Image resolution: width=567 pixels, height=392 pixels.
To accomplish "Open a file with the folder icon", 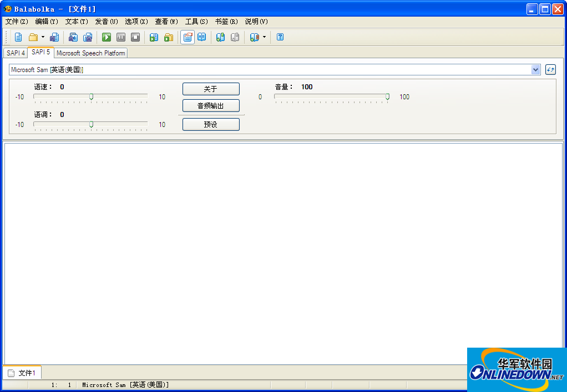I will pyautogui.click(x=33, y=37).
